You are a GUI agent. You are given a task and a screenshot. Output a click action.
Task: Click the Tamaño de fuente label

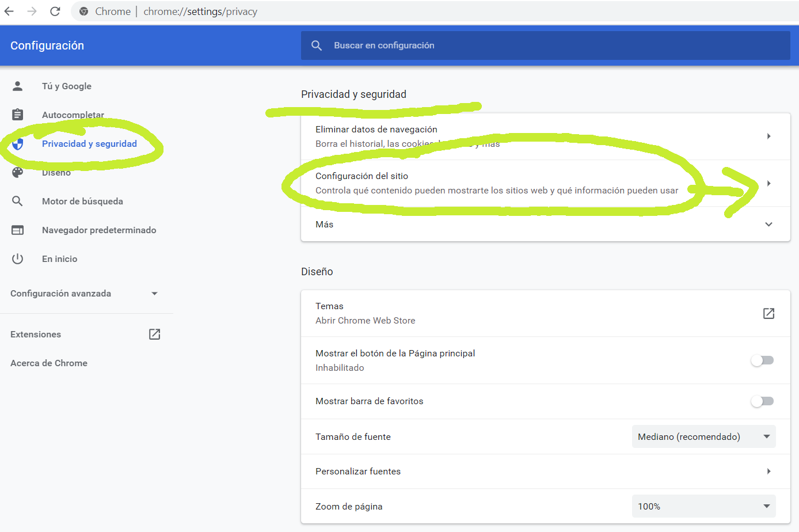coord(353,437)
